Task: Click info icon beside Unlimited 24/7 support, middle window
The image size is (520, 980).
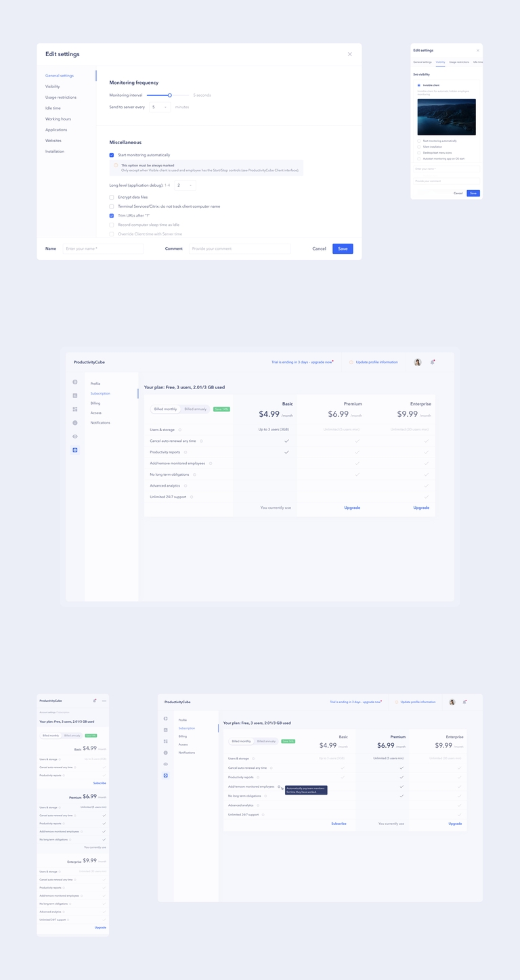Action: (x=192, y=497)
